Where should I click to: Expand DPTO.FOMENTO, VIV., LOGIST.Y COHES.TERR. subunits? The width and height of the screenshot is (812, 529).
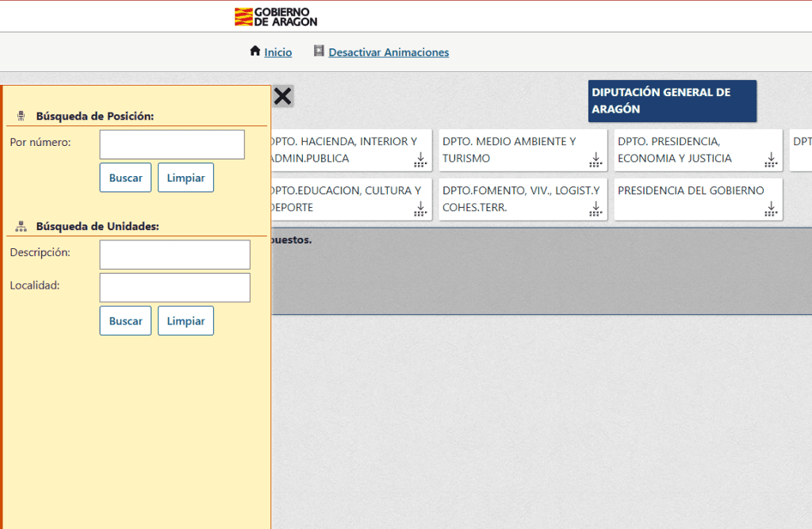[596, 209]
